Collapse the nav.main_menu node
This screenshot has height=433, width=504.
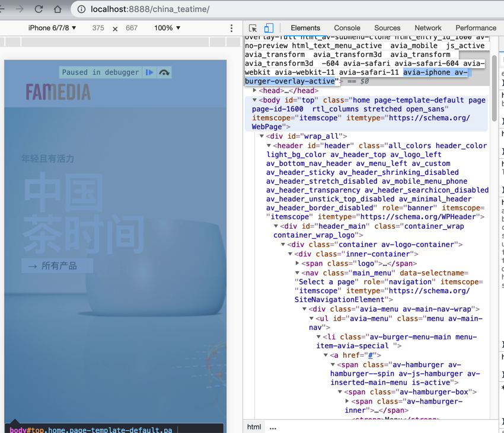click(x=297, y=272)
